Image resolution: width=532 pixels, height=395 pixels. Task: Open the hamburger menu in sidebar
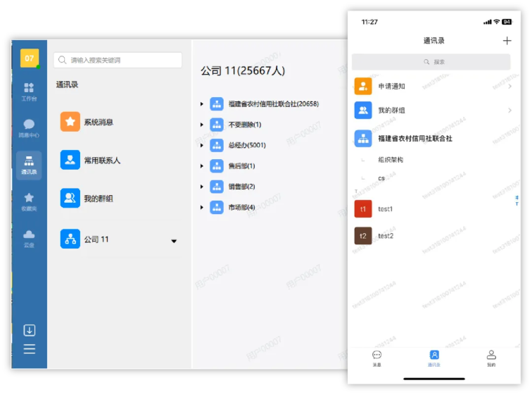(29, 349)
